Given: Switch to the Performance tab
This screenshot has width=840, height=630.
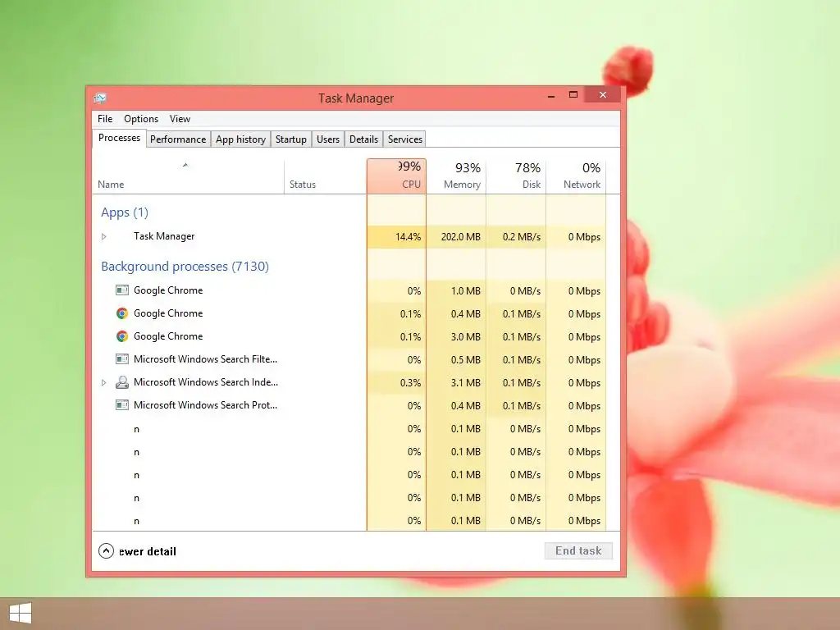Looking at the screenshot, I should point(178,139).
